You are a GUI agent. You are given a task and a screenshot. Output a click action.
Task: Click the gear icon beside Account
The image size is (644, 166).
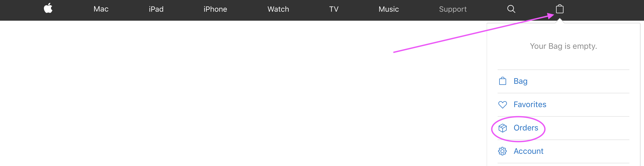point(502,151)
